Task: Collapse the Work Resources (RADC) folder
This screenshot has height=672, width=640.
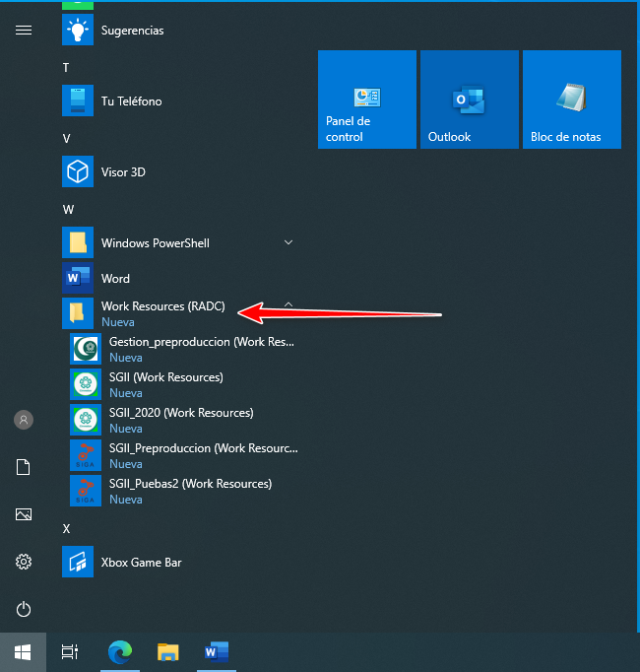Action: coord(288,305)
